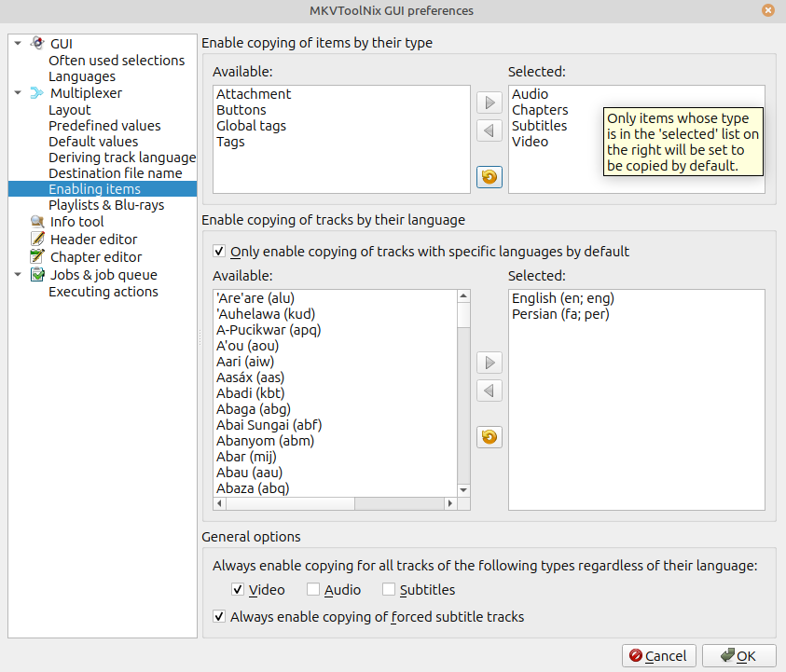786x672 pixels.
Task: Click the Cancel button
Action: point(658,655)
